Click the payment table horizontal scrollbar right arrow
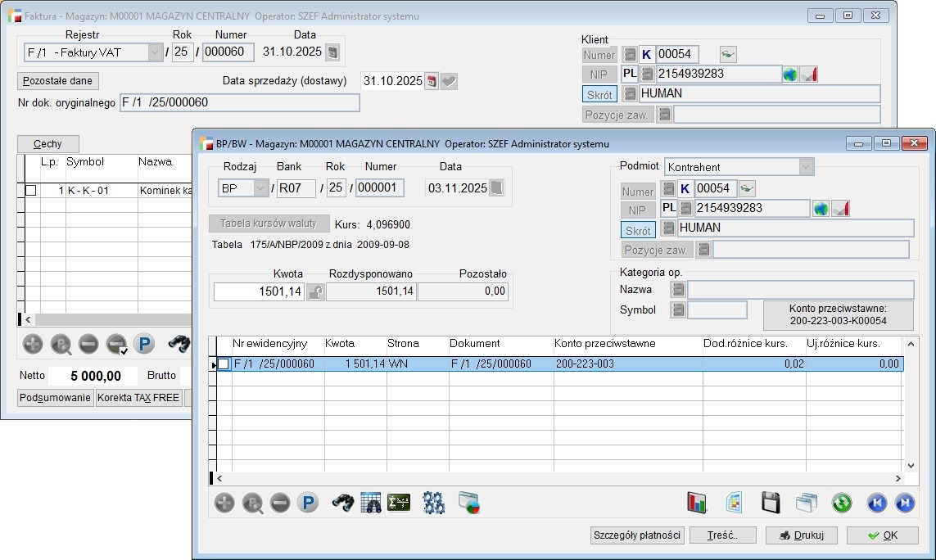Image resolution: width=936 pixels, height=560 pixels. pyautogui.click(x=898, y=478)
